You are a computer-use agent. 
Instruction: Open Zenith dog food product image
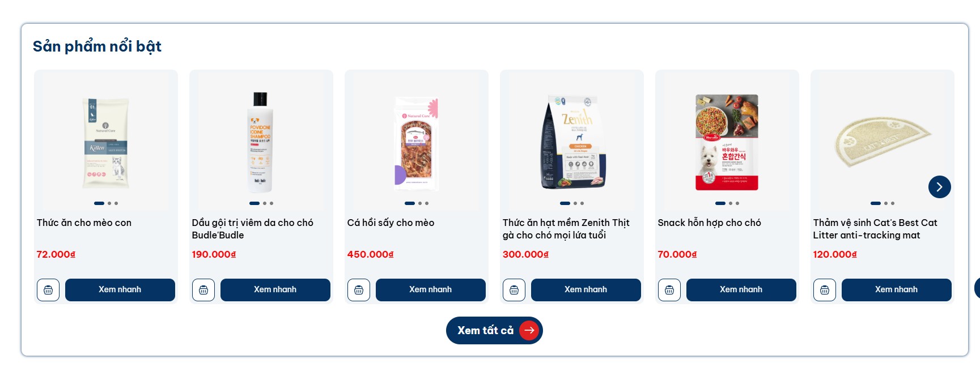pyautogui.click(x=572, y=142)
